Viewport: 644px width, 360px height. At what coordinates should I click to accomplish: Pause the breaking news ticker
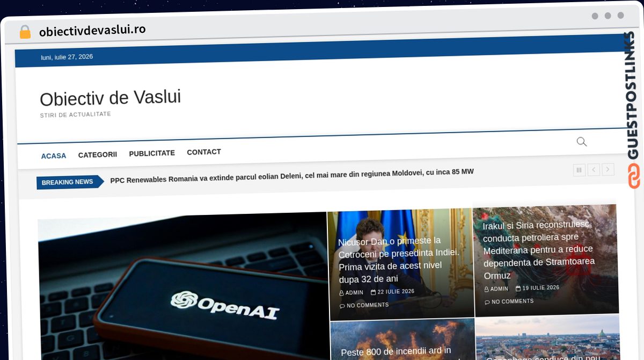(579, 170)
